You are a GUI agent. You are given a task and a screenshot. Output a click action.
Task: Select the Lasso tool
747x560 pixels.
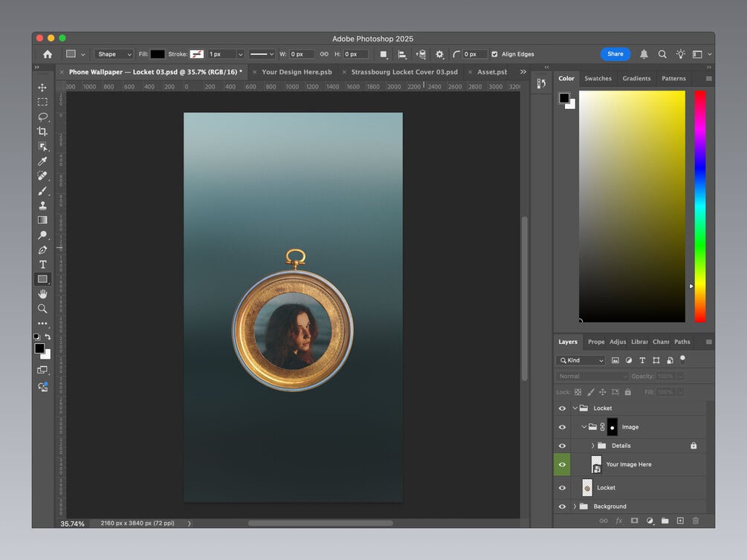coord(42,117)
